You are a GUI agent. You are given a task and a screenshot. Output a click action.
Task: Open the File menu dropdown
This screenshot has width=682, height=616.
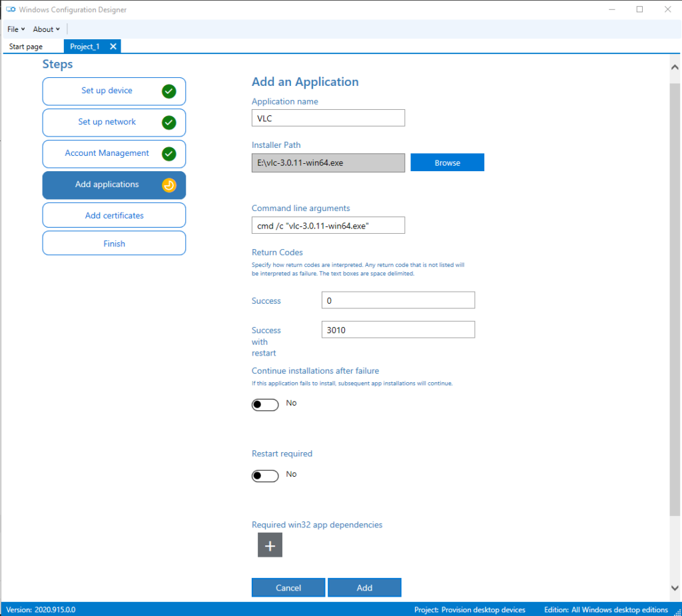click(x=16, y=29)
